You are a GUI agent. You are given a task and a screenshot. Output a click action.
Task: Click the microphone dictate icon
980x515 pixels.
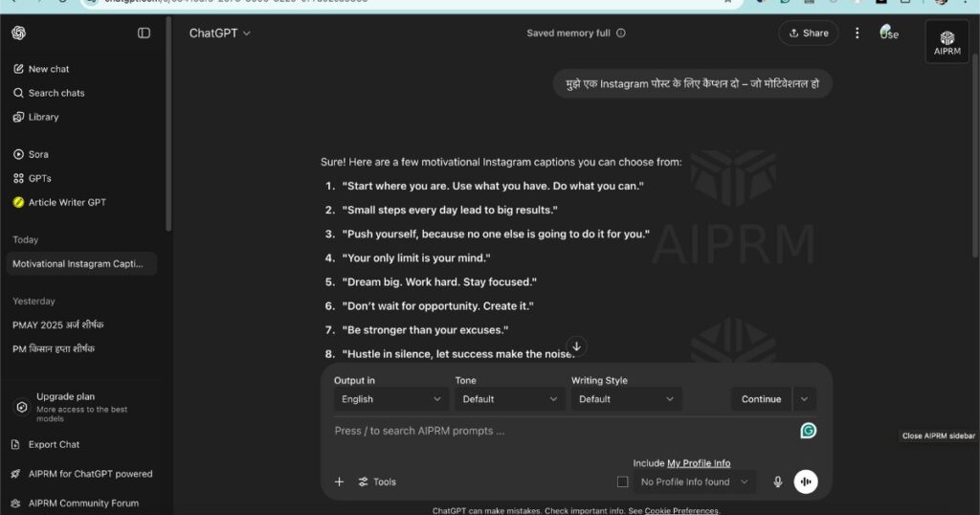pos(777,481)
